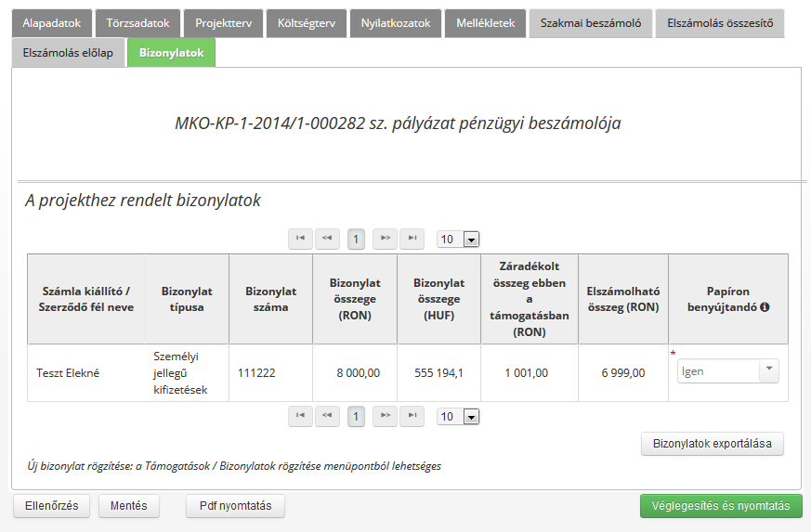Open the Költségterv tab
The image size is (811, 532).
(x=307, y=23)
